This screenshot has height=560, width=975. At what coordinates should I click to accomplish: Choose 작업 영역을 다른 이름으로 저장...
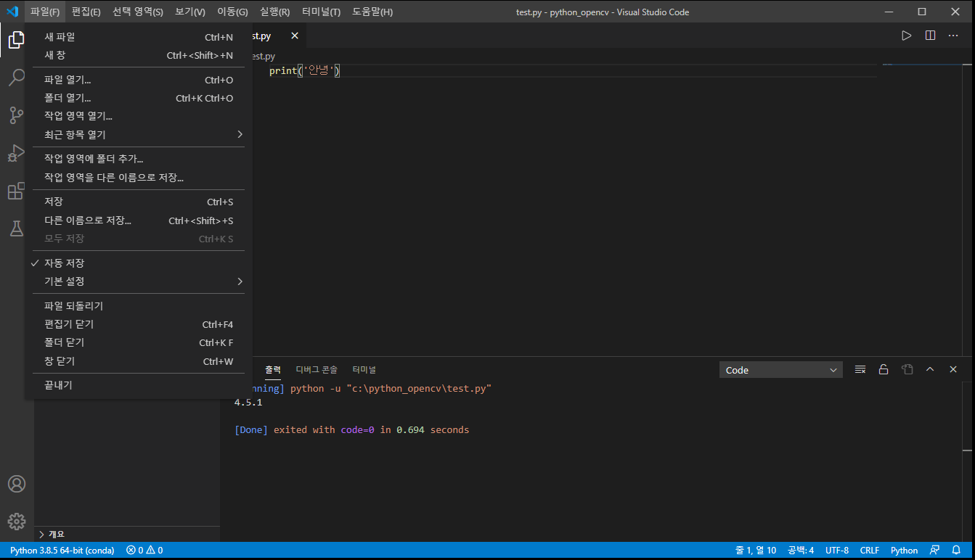(138, 177)
